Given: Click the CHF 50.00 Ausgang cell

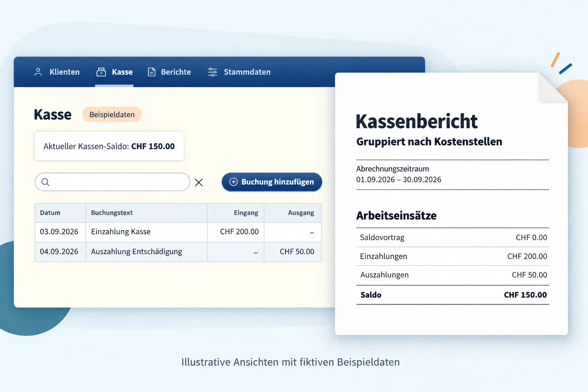Looking at the screenshot, I should pos(293,252).
